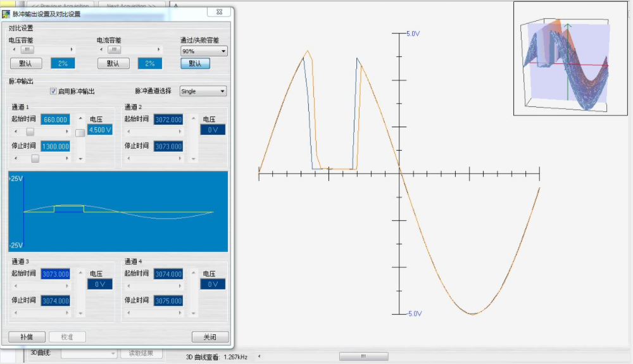Click 通道 4 起始时间 field 3074.000

[168, 274]
